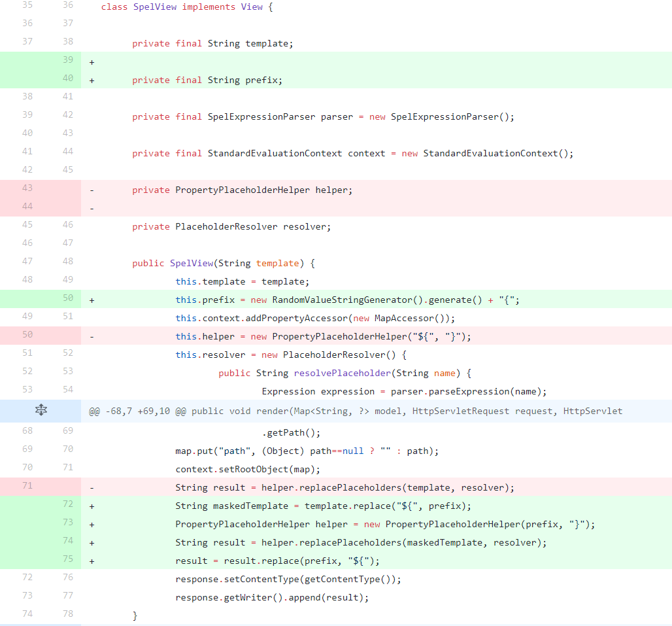Click the 'context.setRootObject(map);' code line
This screenshot has height=626, width=672.
(239, 470)
